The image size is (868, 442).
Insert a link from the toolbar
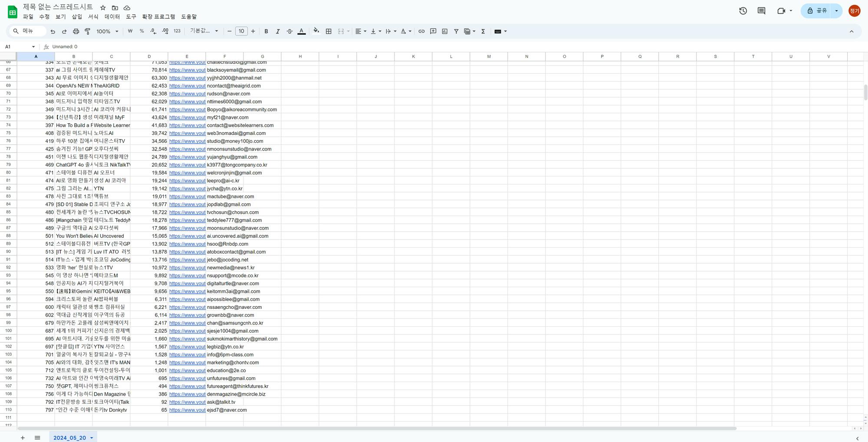[421, 31]
